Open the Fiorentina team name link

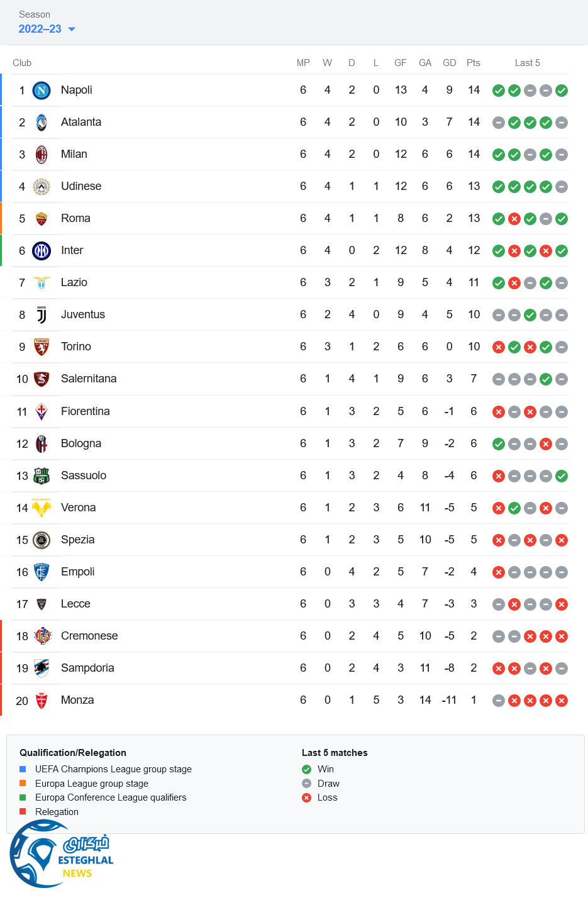85,411
